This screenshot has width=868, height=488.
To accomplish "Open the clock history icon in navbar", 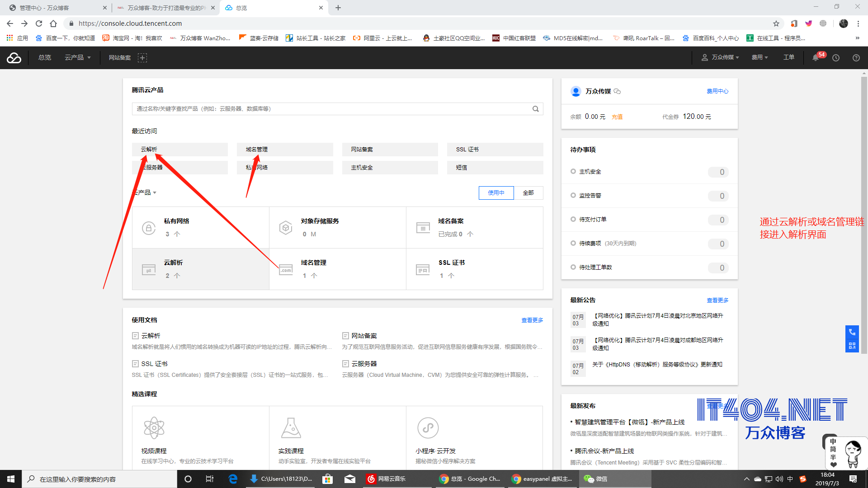I will tap(836, 58).
